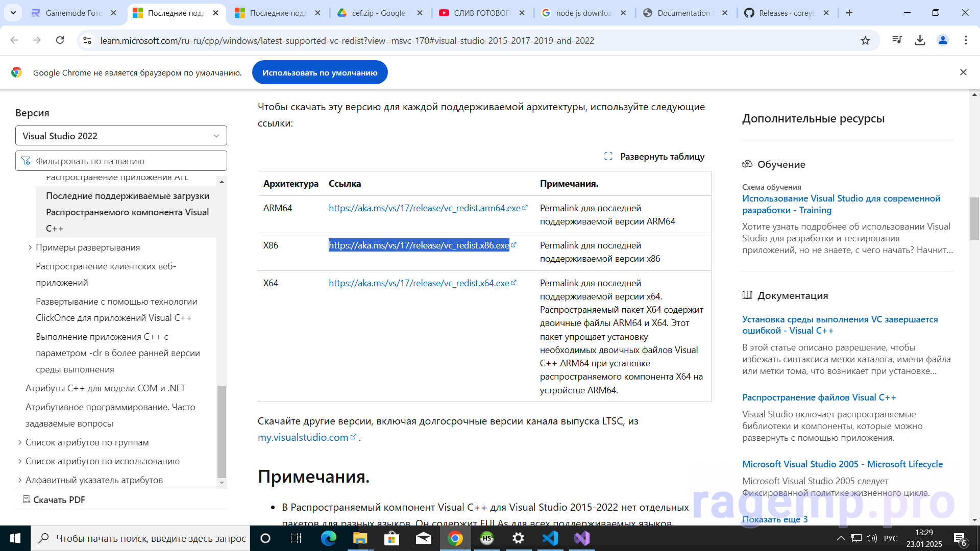Open the media control icon in toolbar
The image size is (980, 551).
point(897,40)
